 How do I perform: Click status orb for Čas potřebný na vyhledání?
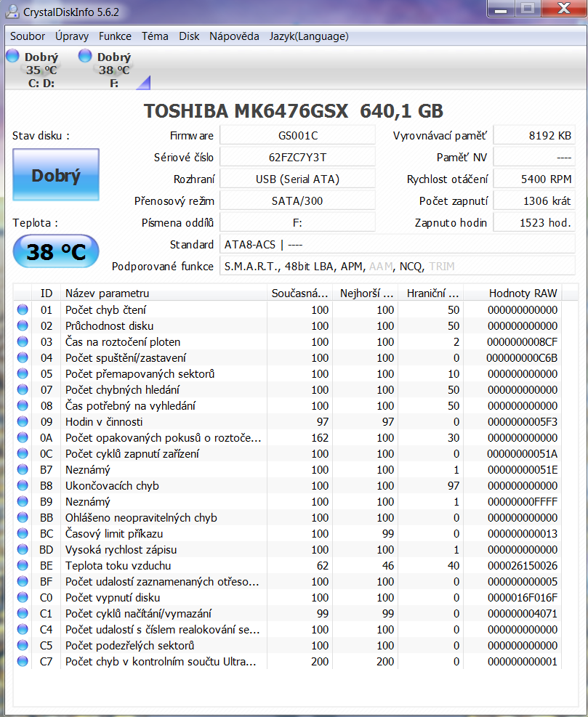coord(23,405)
